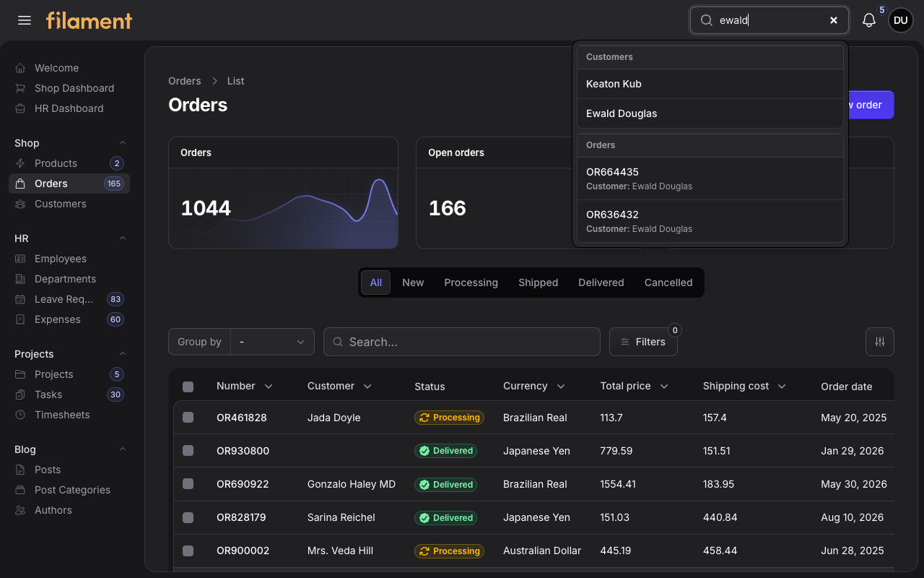Image resolution: width=924 pixels, height=578 pixels.
Task: Click the Processing status badge for OR900002
Action: (x=449, y=551)
